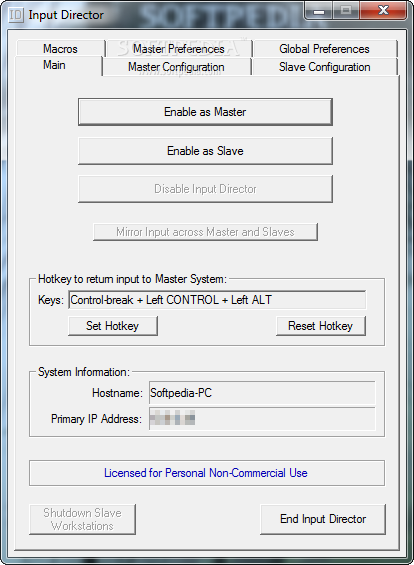Viewport: 414px width, 565px height.
Task: Open the Global Preferences tab
Action: 325,49
